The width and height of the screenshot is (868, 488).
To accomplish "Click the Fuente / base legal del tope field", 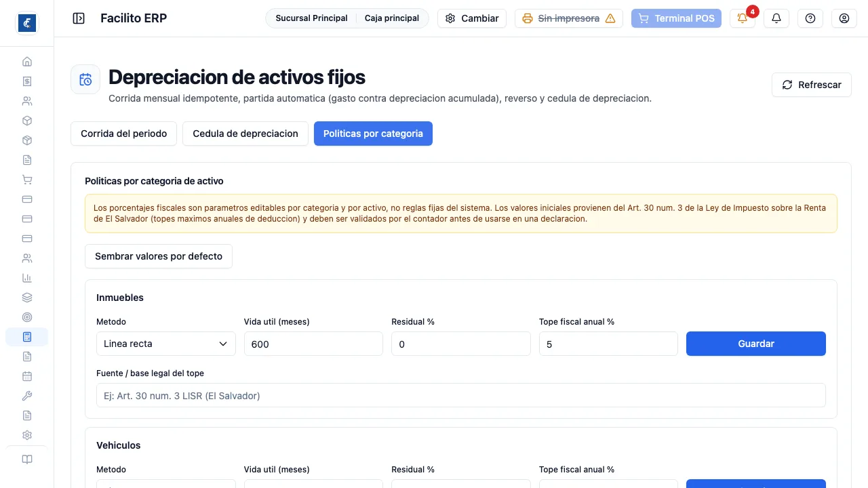I will pos(461,395).
